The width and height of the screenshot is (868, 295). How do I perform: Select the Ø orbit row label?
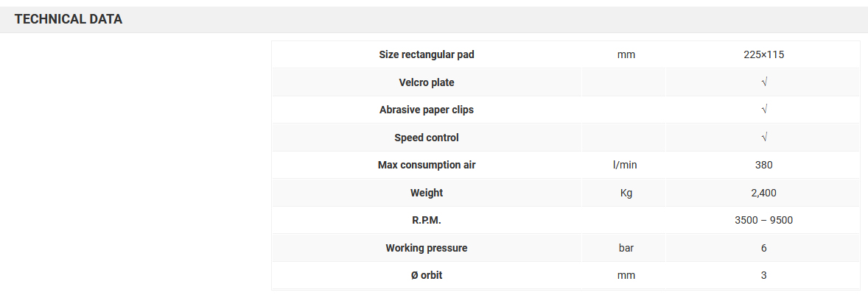coord(427,275)
